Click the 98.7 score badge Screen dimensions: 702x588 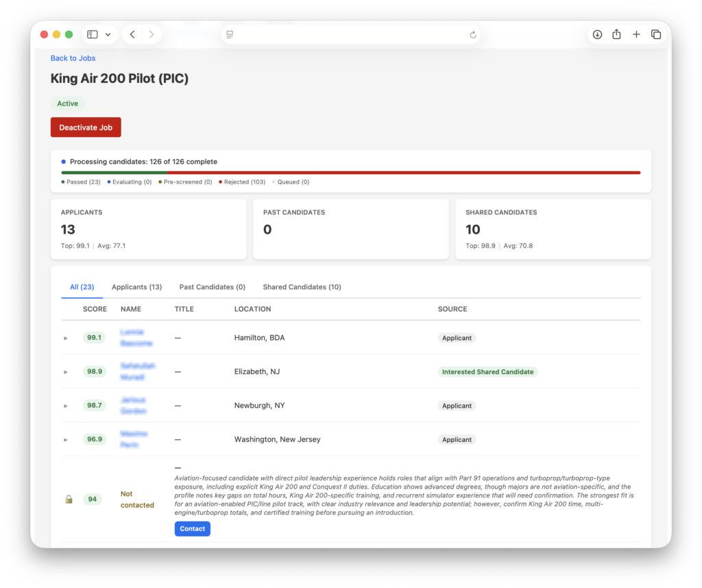click(95, 405)
